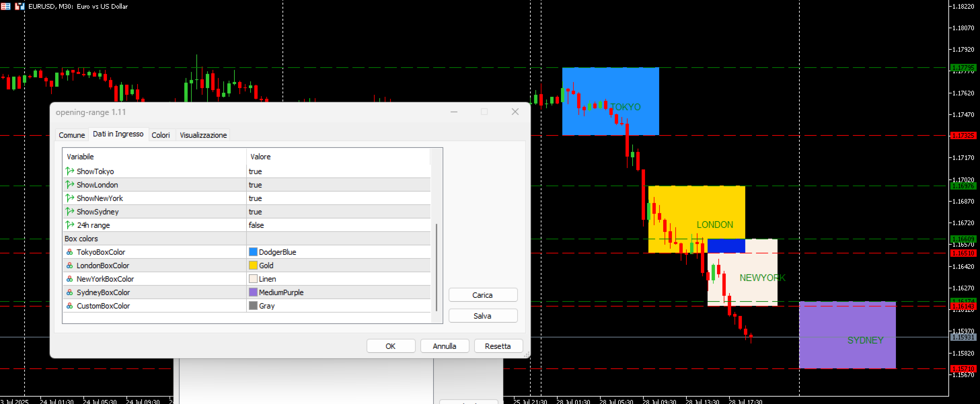
Task: Click the NewYorkBoxColor color-type icon
Action: click(69, 279)
